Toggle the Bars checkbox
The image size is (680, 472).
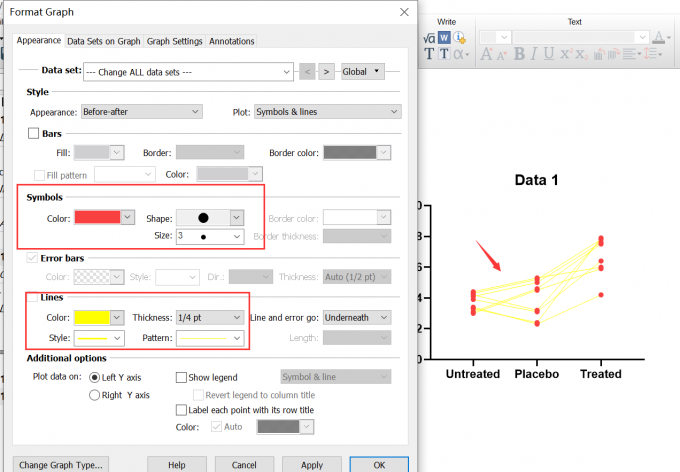click(x=33, y=133)
